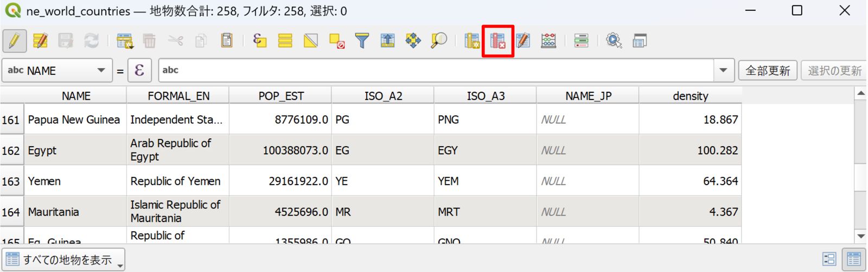Viewport: 868px width, 272px height.
Task: Add new field icon
Action: (x=472, y=41)
